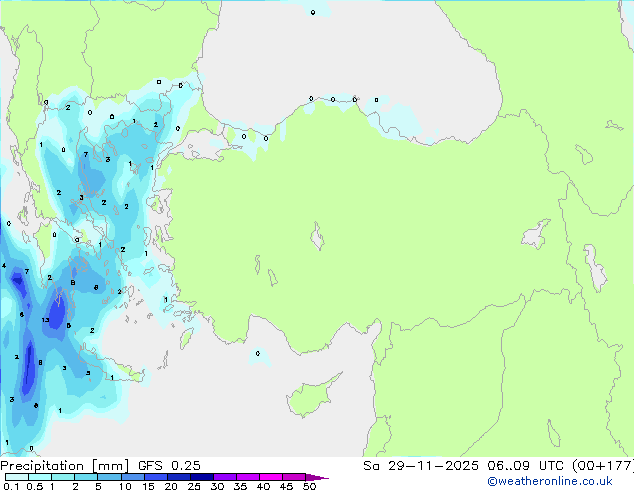The image size is (634, 490).
Task: Click the 2–5 mm legend color swatch
Action: tap(86, 477)
